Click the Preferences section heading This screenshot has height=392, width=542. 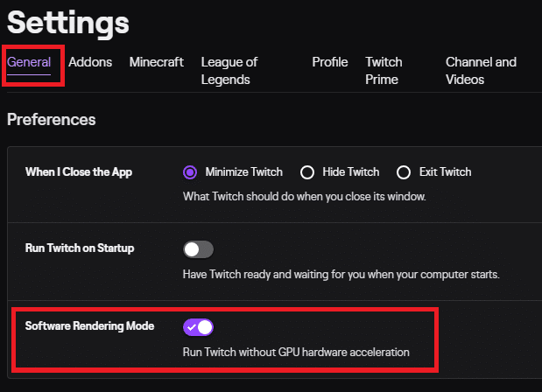(x=52, y=119)
